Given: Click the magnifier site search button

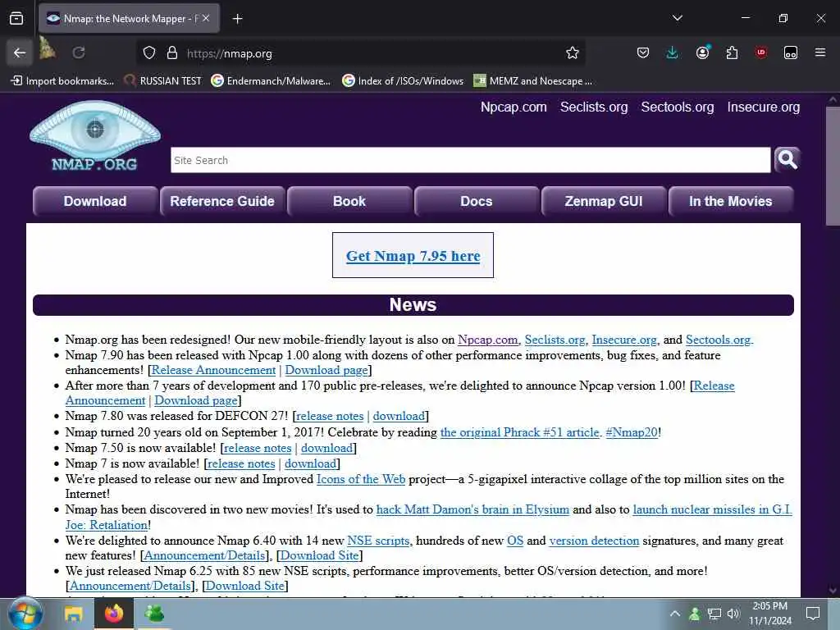Looking at the screenshot, I should [x=787, y=160].
